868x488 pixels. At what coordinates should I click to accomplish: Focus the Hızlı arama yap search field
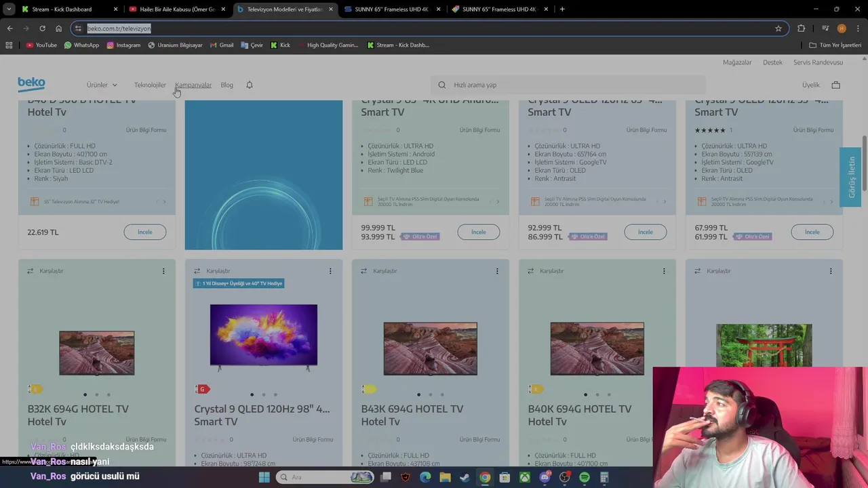pyautogui.click(x=568, y=85)
